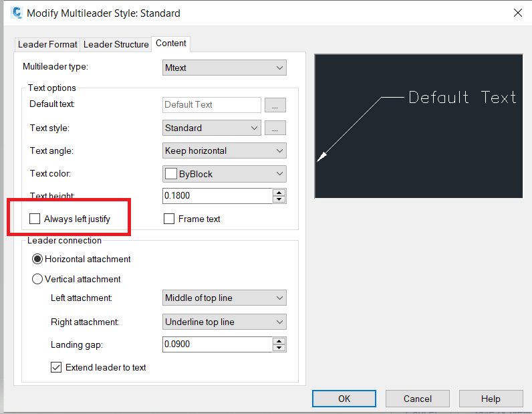Uncheck Extend leader to text checkbox
The image size is (532, 414).
[x=56, y=367]
